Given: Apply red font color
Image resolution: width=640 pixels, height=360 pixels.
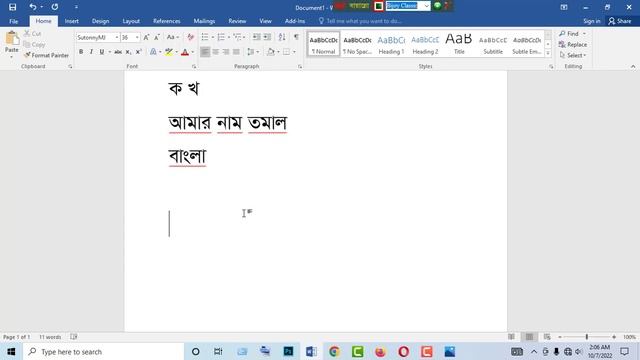Looking at the screenshot, I should click(185, 52).
